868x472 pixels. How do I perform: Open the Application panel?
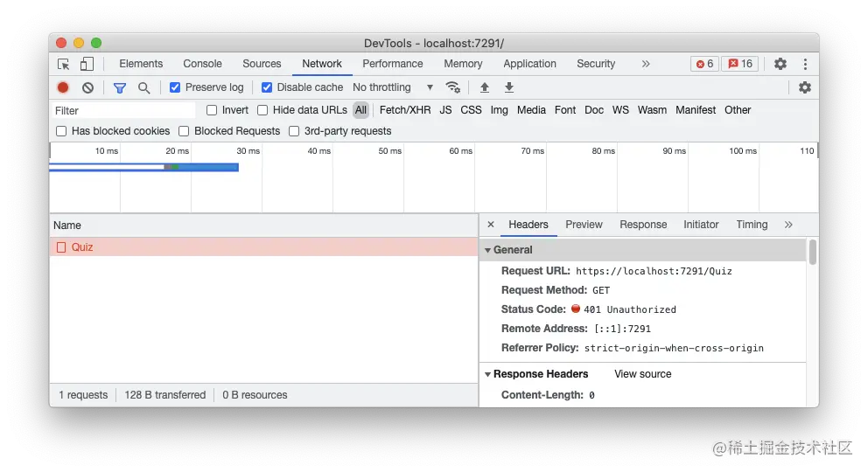529,64
